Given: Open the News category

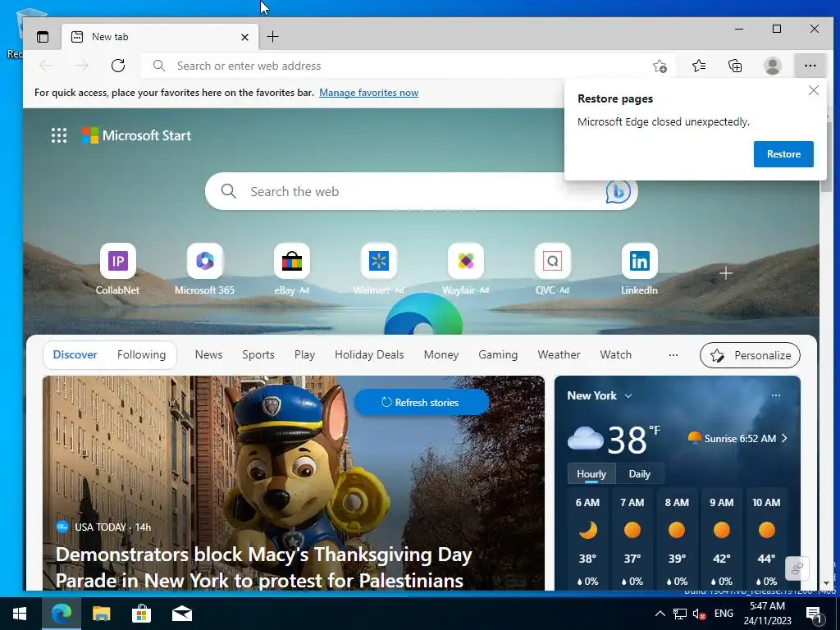Looking at the screenshot, I should [208, 354].
